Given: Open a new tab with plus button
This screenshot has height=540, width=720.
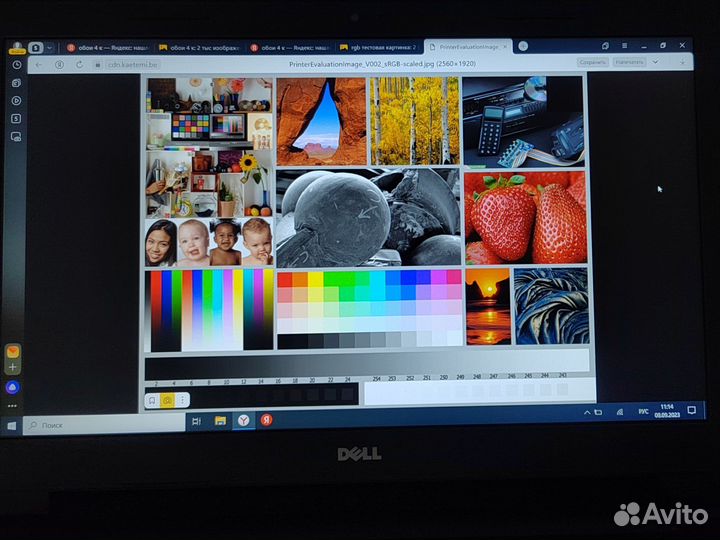Looking at the screenshot, I should tap(523, 46).
